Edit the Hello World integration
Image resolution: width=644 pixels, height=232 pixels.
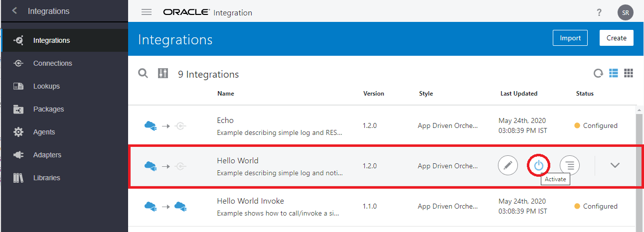pyautogui.click(x=508, y=165)
